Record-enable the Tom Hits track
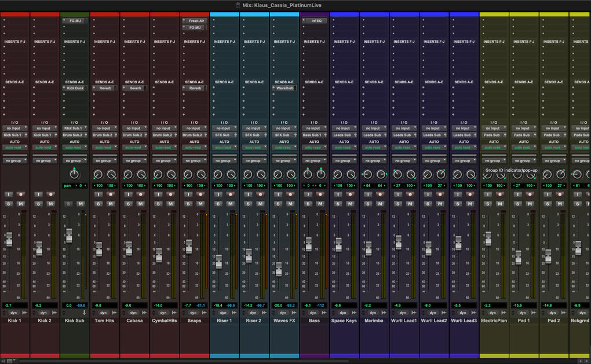The width and height of the screenshot is (591, 364). [x=111, y=194]
